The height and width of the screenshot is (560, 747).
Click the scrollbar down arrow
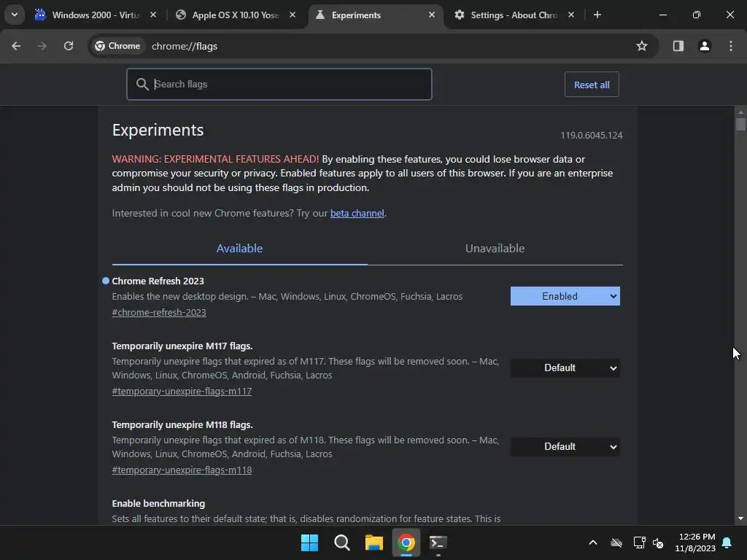click(740, 518)
